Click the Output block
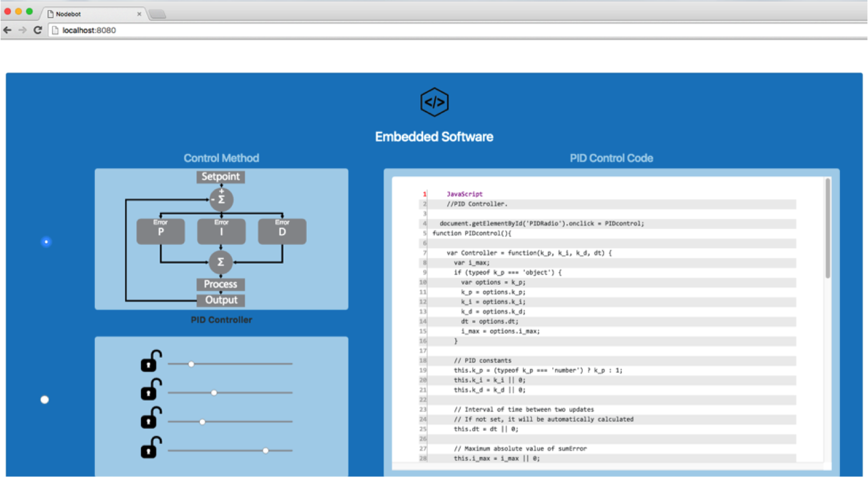868x477 pixels. pyautogui.click(x=220, y=300)
